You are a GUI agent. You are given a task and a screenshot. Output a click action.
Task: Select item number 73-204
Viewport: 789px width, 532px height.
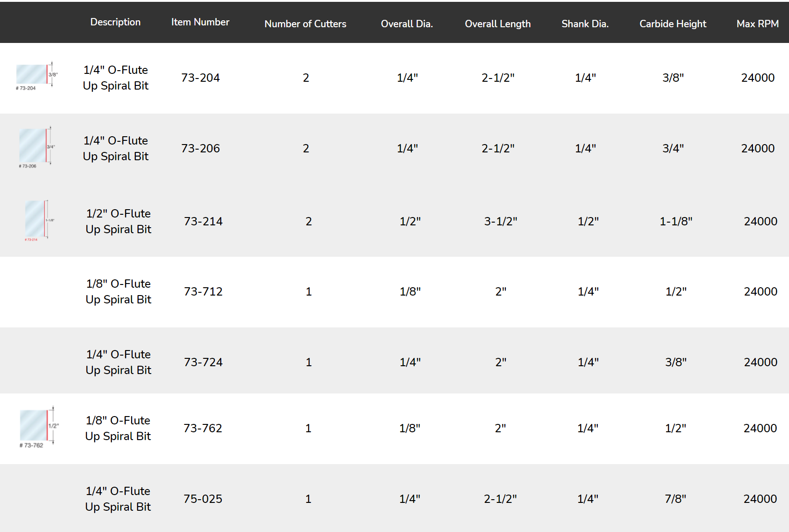200,78
